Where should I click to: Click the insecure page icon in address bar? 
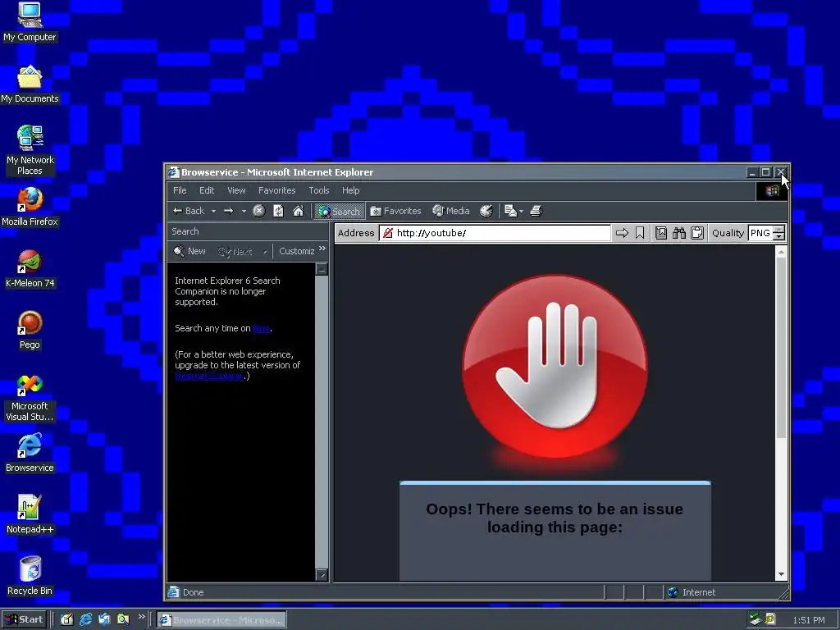tap(388, 233)
